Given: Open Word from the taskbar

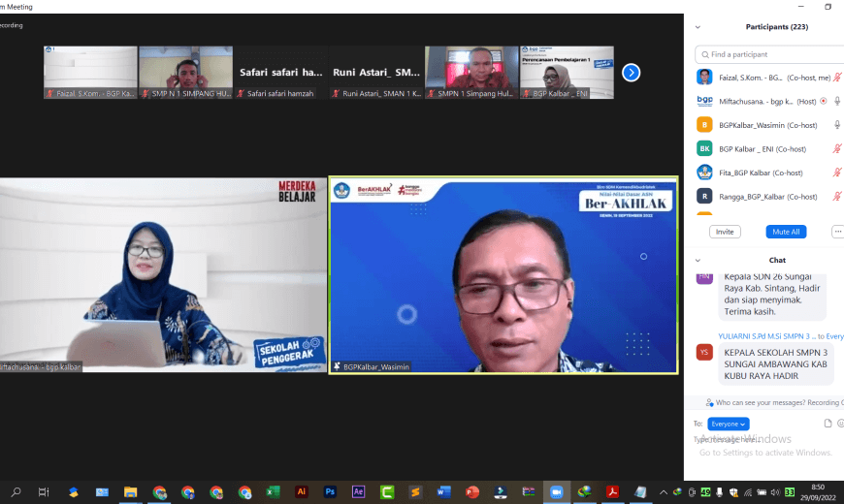Looking at the screenshot, I should (x=443, y=492).
